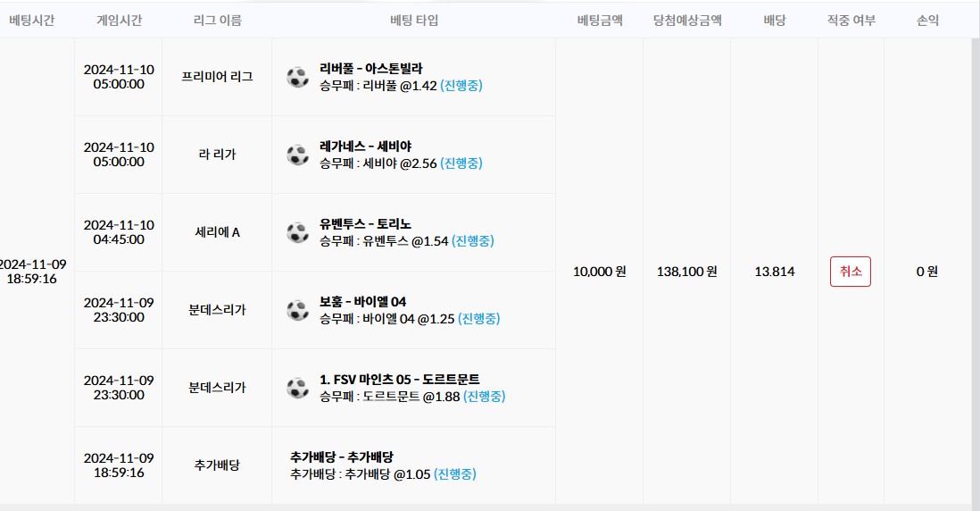The height and width of the screenshot is (511, 980).
Task: Click the 진행중 status for 도르트문트 bet
Action: coord(484,397)
